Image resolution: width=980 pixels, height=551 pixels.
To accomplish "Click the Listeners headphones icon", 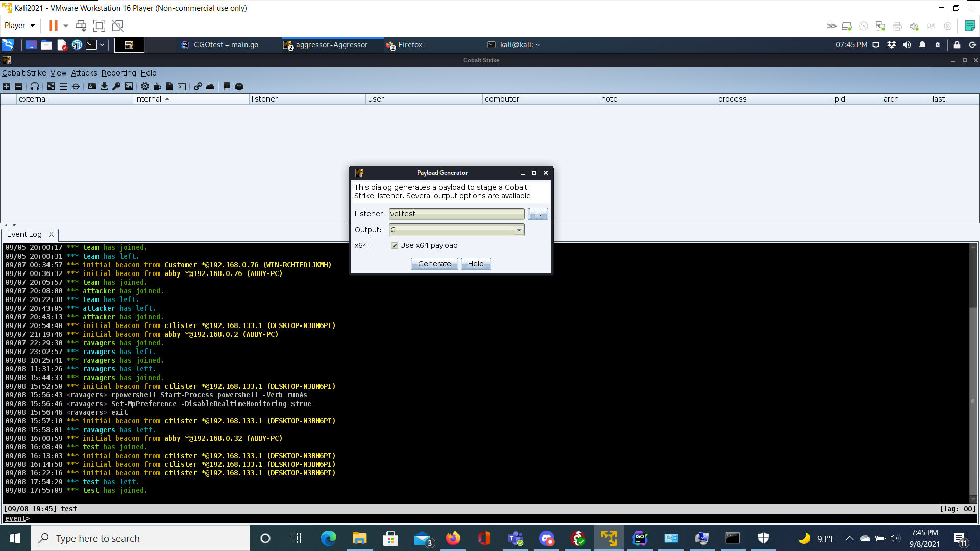I will point(35,86).
